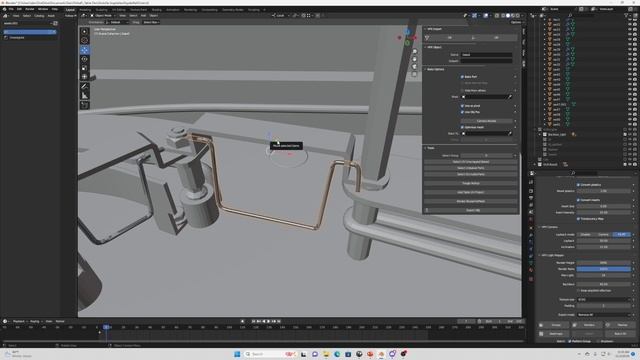Screen dimensions: 640x360
Task: Select the Select Box tool
Action: point(84,31)
